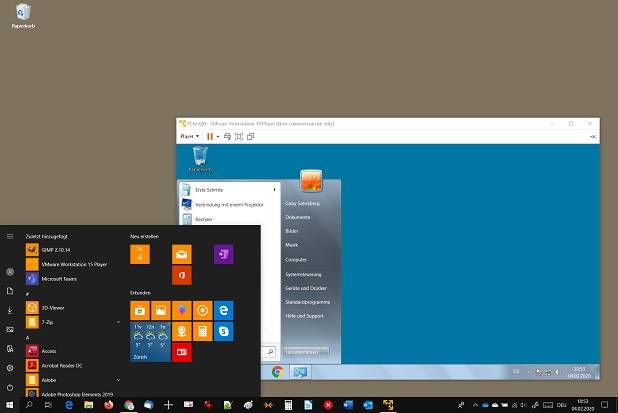Open Access from the app list
This screenshot has width=618, height=413.
pos(42,351)
